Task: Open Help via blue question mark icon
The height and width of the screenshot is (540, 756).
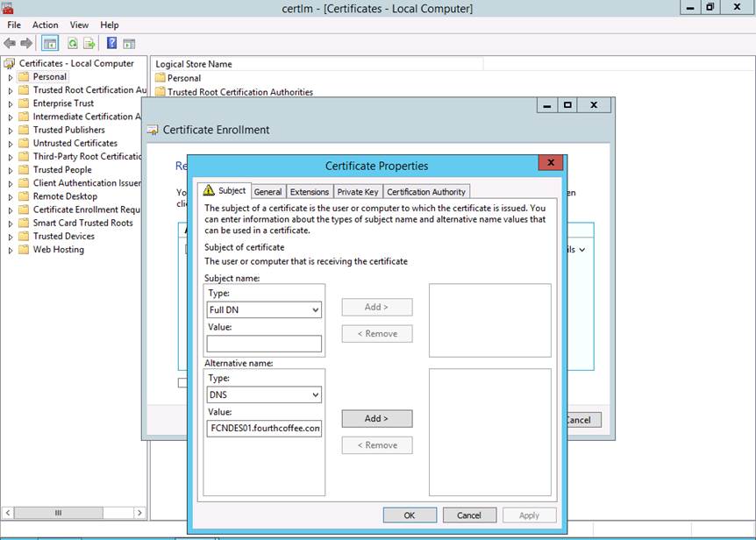Action: [112, 43]
